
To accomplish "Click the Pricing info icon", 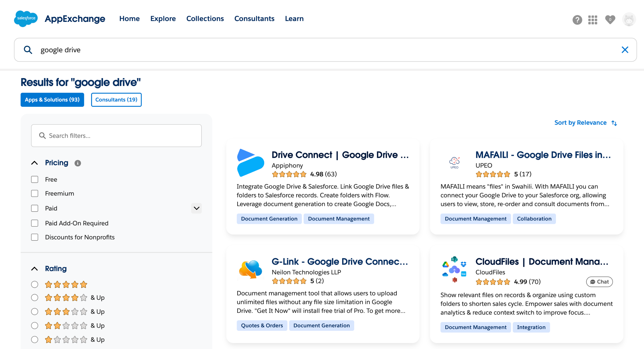I will coord(78,163).
